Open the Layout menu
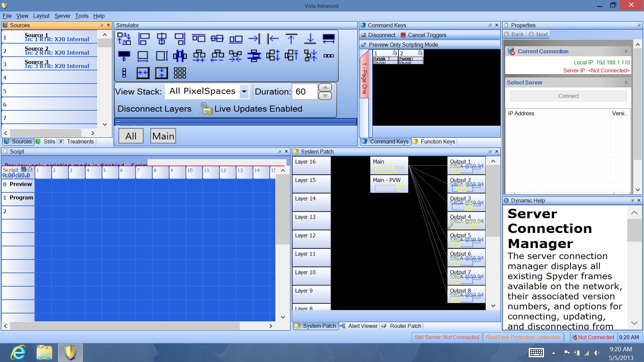Screen dimensions: 644x362 tap(41, 16)
